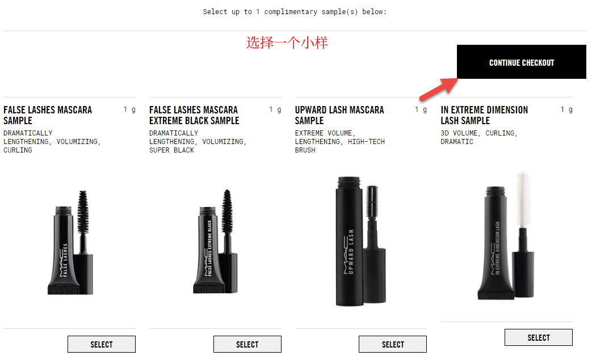The height and width of the screenshot is (364, 592).
Task: Select the False Lashes Extreme Black sample
Action: [x=247, y=344]
